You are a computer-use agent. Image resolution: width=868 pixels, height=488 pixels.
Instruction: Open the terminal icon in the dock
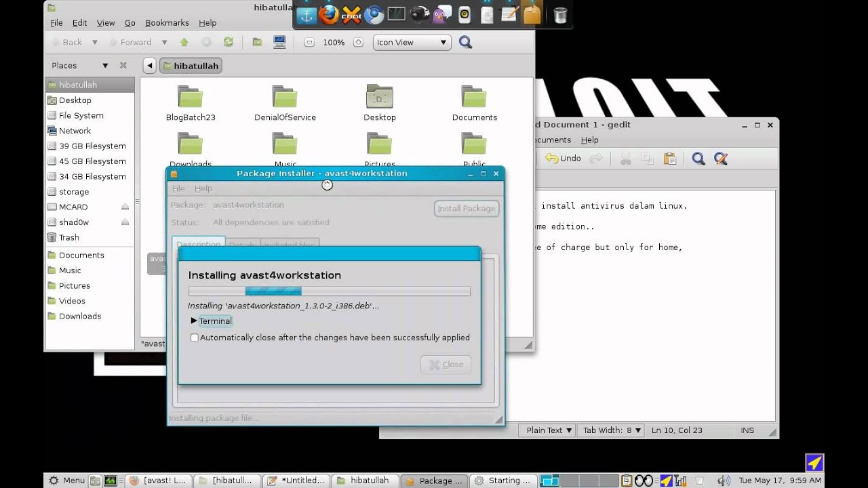pos(396,14)
